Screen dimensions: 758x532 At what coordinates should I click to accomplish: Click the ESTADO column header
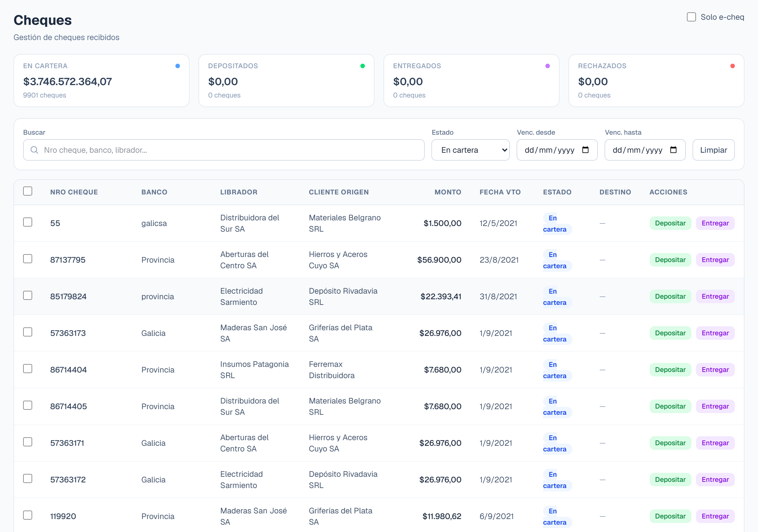tap(557, 192)
